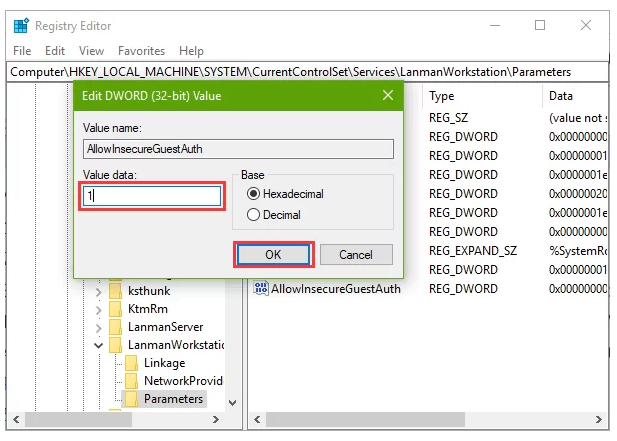Viewport: 617px width, 441px height.
Task: Click the Value data input field
Action: click(x=152, y=196)
